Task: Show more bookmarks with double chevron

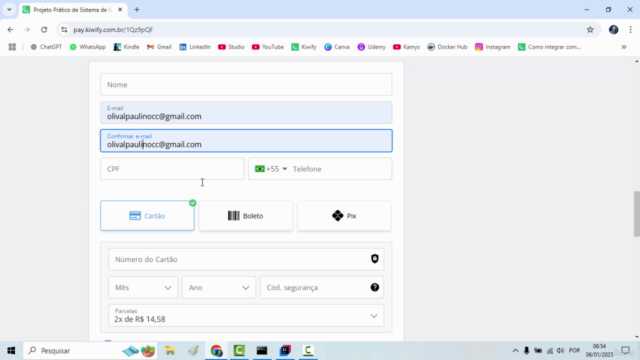Action: [624, 47]
